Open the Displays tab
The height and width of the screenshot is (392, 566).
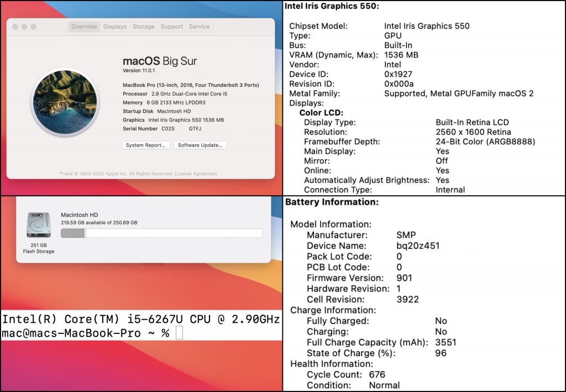pyautogui.click(x=115, y=27)
